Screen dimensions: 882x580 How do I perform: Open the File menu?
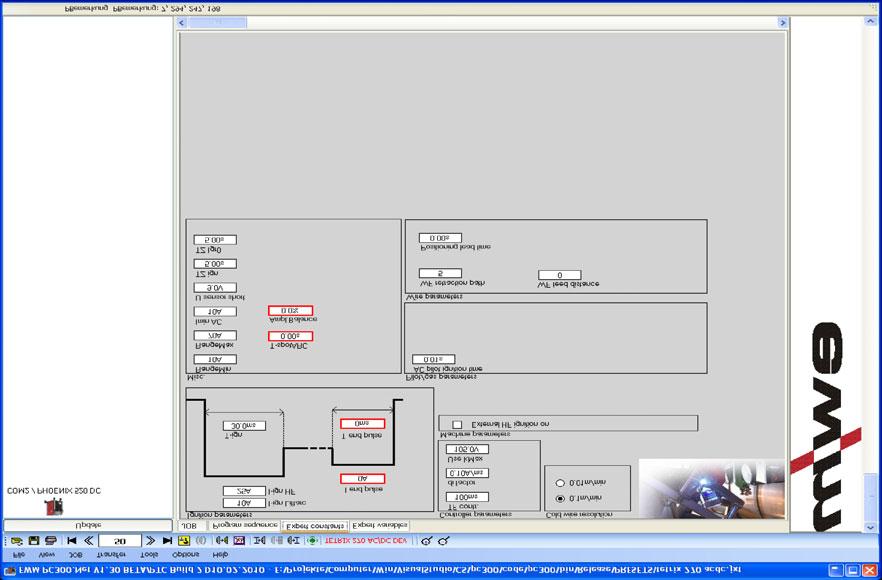click(x=19, y=555)
